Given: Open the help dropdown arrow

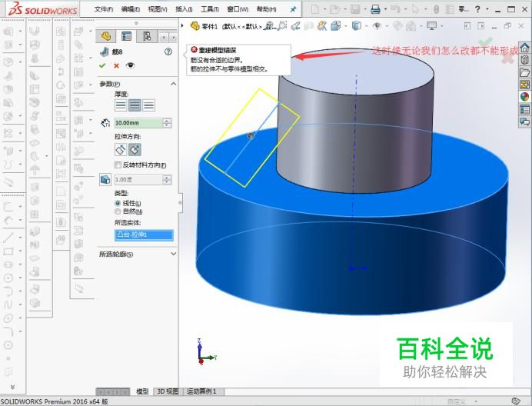Looking at the screenshot, I should (x=487, y=9).
